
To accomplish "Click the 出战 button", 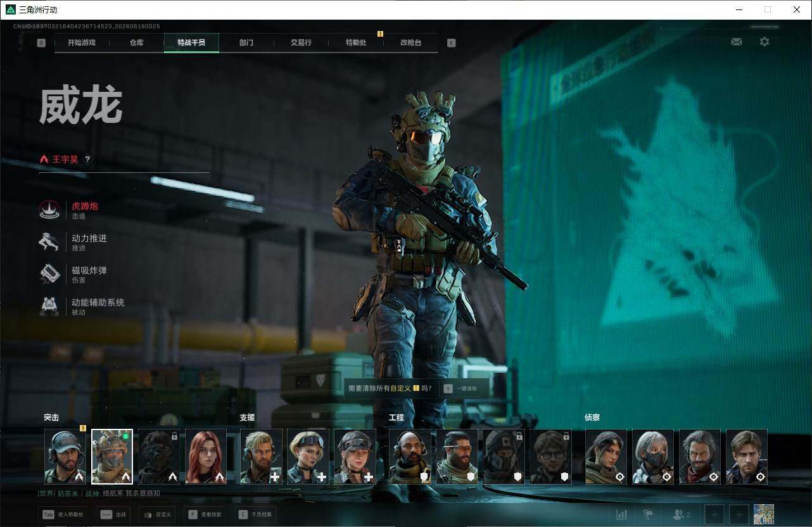I will [x=113, y=515].
